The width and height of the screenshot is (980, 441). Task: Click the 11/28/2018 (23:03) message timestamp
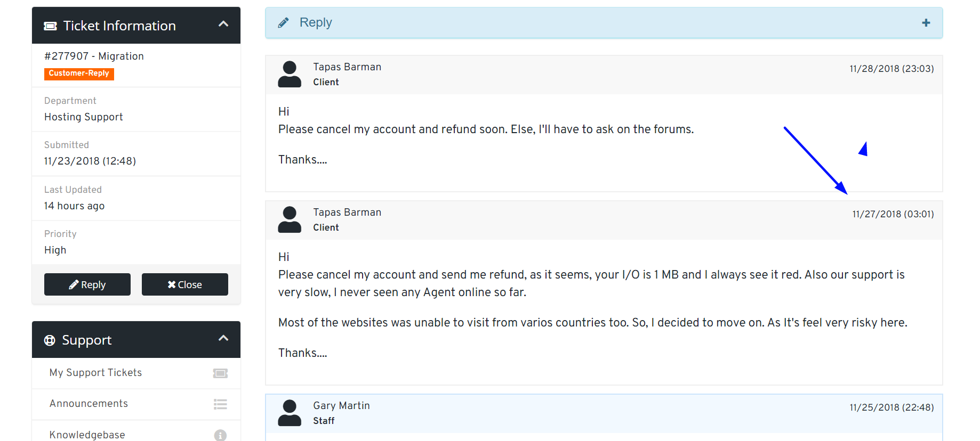tap(891, 69)
